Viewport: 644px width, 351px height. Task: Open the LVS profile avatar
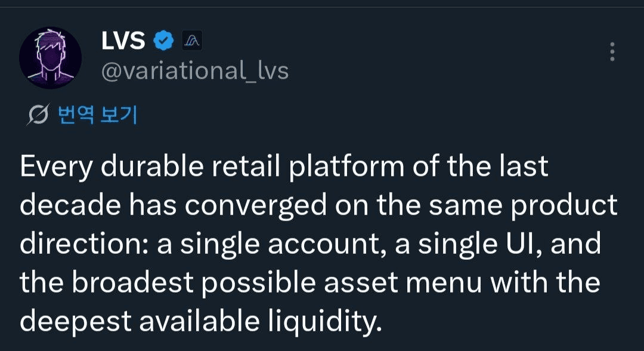[50, 57]
